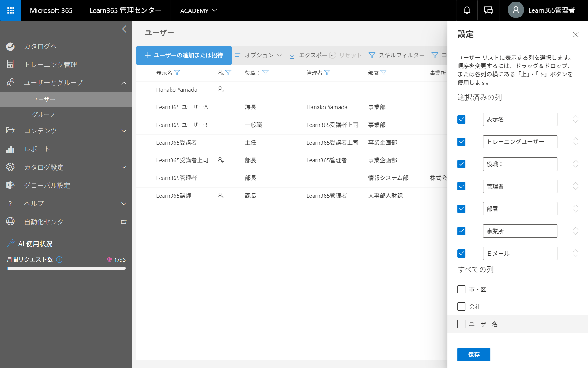Uncheck the 部署 column checkbox

click(461, 209)
